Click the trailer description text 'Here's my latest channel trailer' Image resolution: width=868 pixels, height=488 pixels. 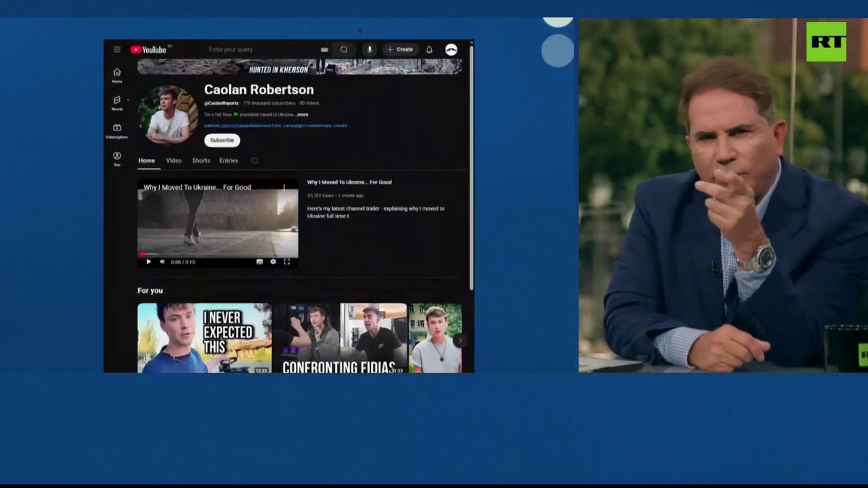point(376,212)
